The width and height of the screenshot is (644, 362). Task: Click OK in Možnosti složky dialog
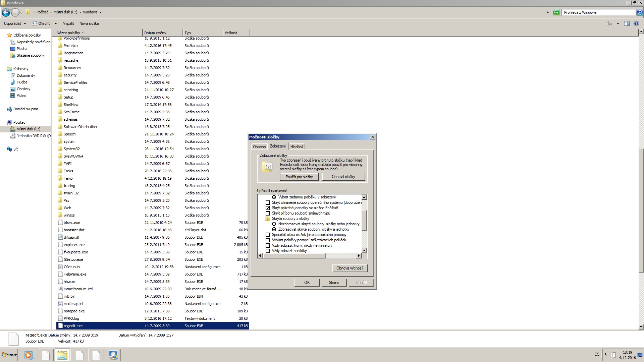pyautogui.click(x=307, y=283)
